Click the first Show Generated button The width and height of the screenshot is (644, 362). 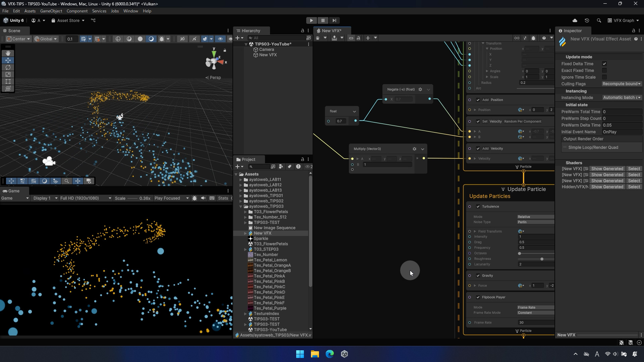(607, 169)
